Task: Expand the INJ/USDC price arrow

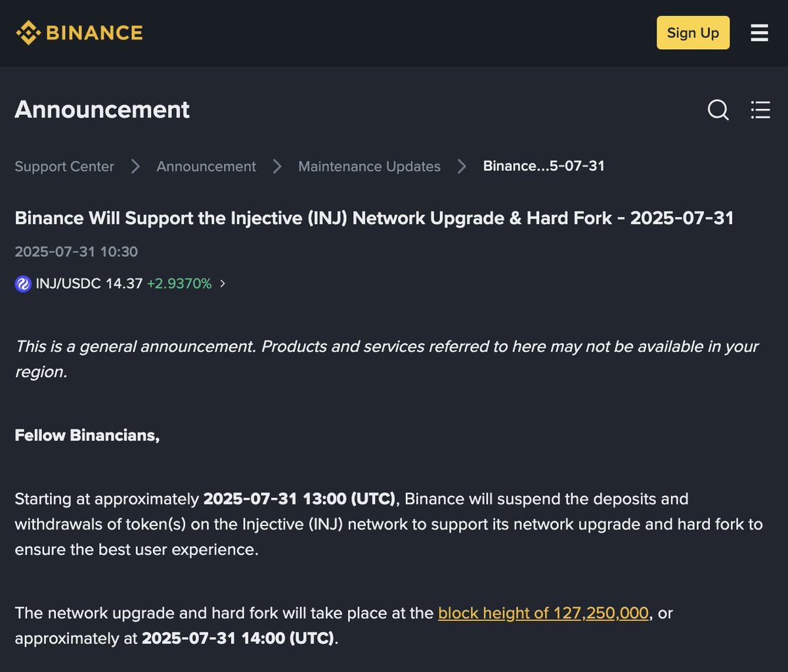Action: (x=223, y=284)
